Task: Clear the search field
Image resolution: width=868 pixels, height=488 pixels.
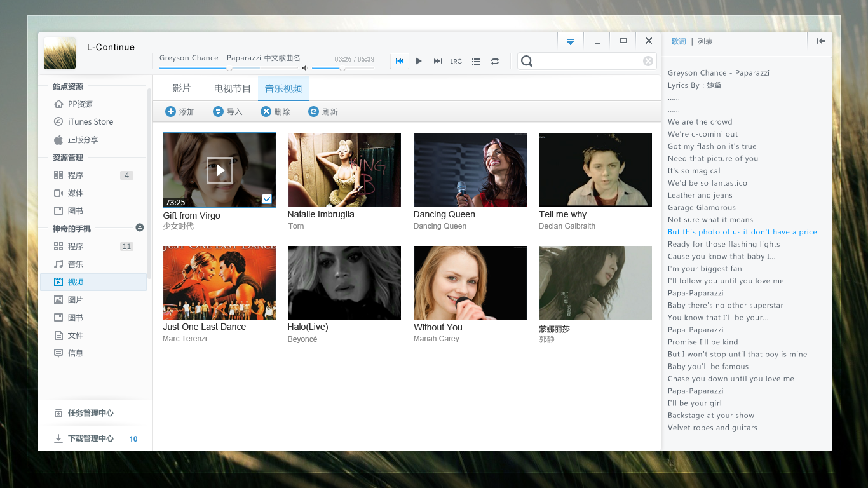Action: coord(648,61)
